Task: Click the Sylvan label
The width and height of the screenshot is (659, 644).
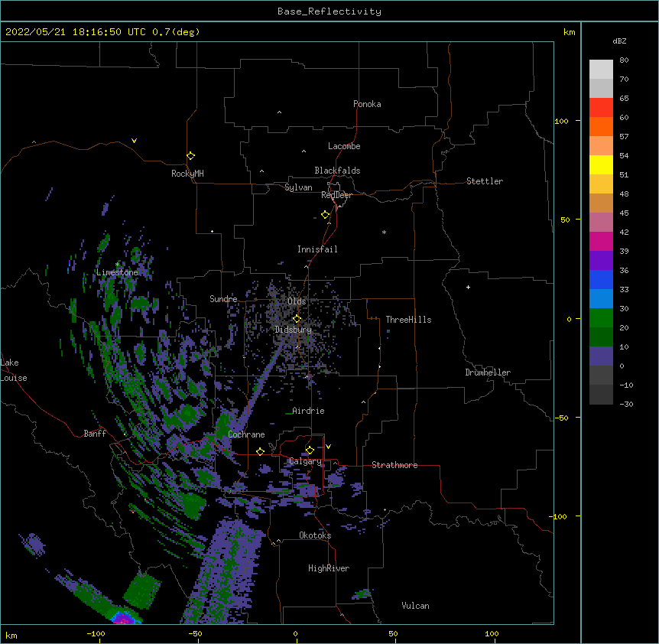Action: click(x=298, y=187)
